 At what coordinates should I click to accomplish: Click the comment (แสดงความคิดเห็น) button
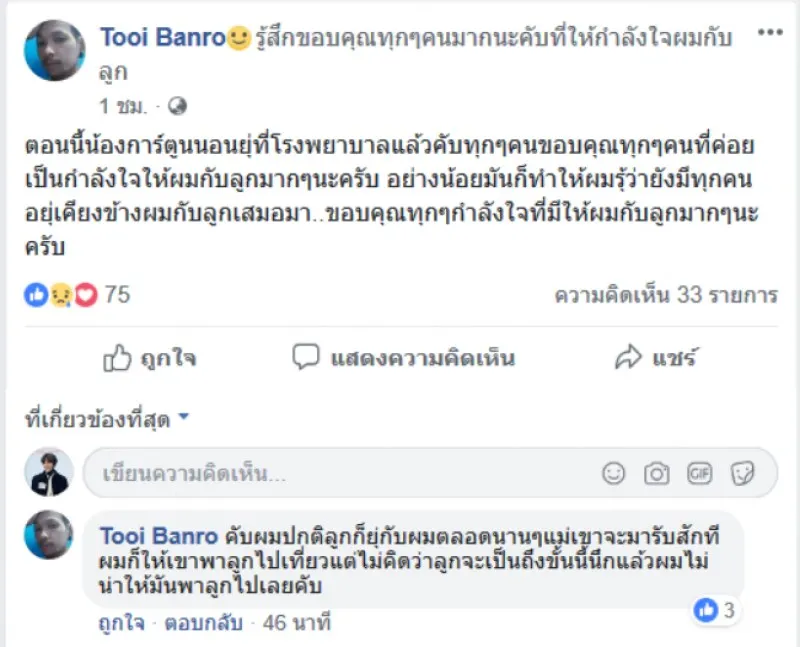(403, 357)
